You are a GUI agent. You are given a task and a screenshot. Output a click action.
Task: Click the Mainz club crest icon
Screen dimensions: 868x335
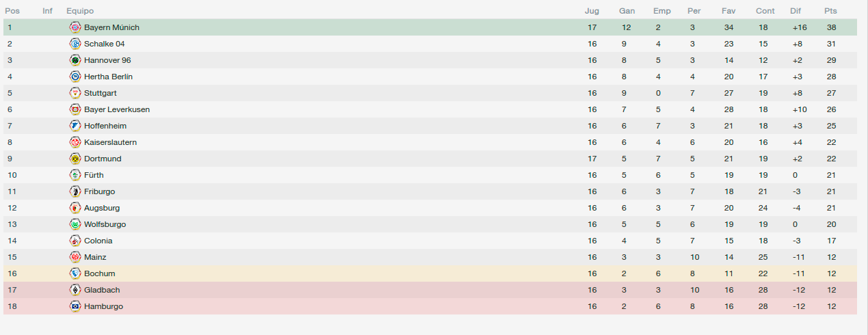(75, 257)
